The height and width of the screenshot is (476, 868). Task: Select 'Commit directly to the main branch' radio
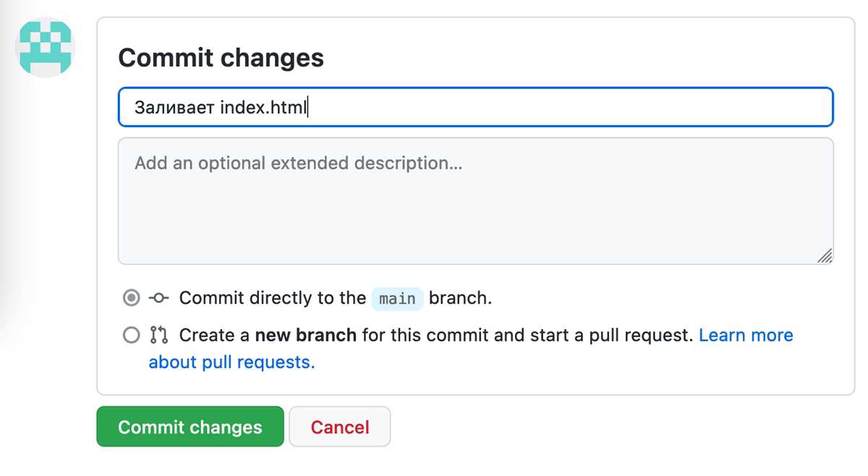pyautogui.click(x=132, y=297)
